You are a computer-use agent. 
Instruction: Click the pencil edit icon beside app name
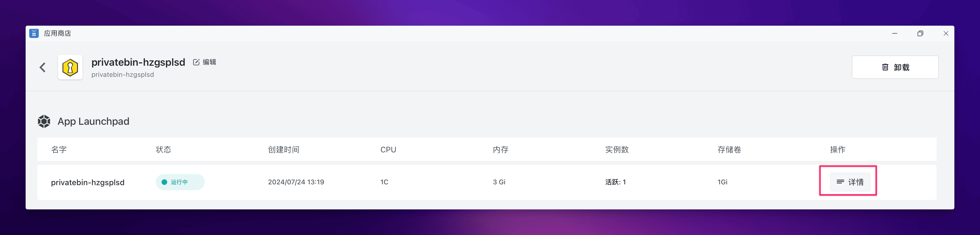click(x=196, y=62)
